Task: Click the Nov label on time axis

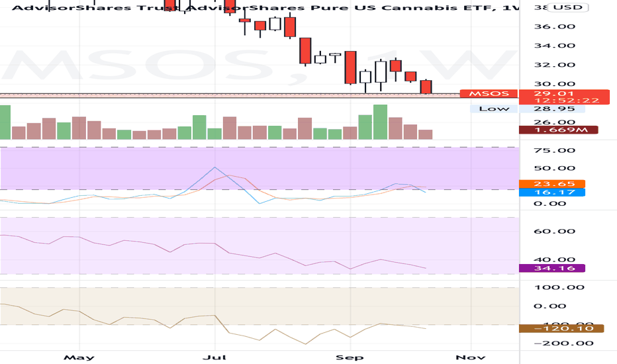Action: point(470,357)
